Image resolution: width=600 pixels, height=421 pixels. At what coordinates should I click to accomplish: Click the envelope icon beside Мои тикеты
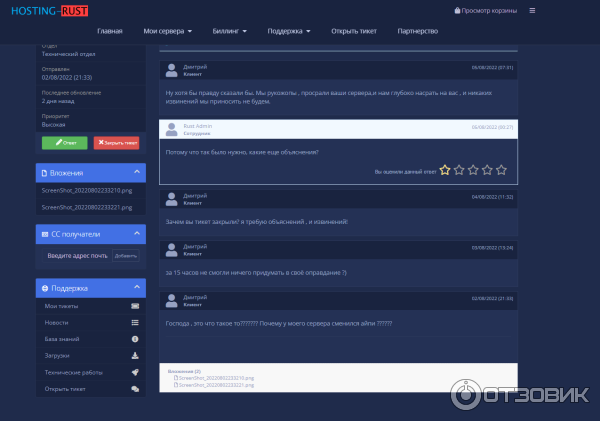point(135,305)
